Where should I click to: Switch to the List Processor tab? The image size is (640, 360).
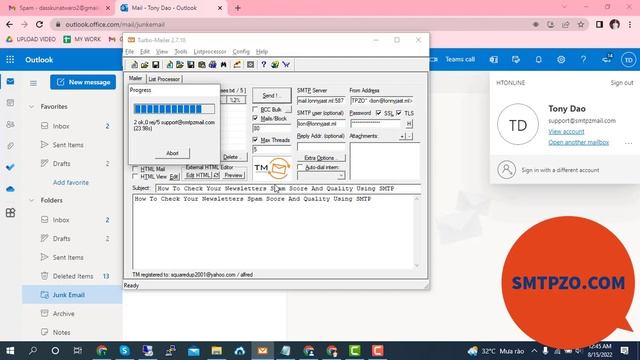(x=164, y=79)
